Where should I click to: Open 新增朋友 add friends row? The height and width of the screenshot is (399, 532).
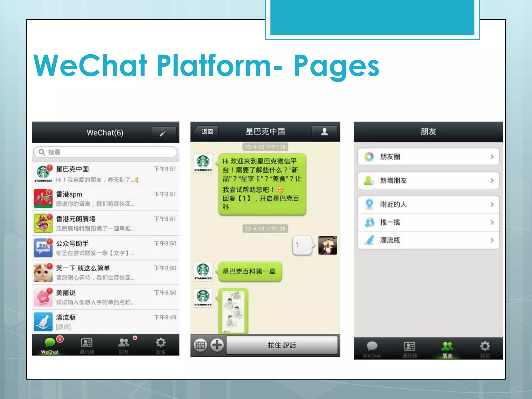(428, 181)
